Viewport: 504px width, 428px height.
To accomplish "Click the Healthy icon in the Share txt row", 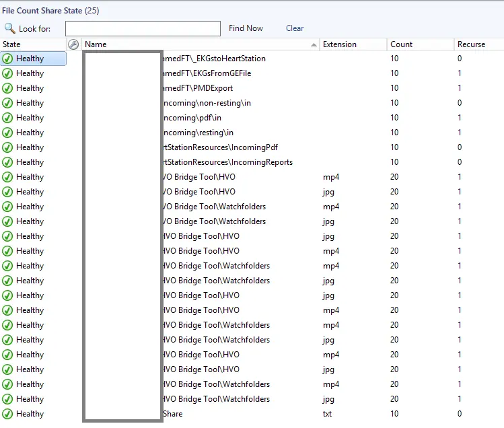I will pos(7,414).
